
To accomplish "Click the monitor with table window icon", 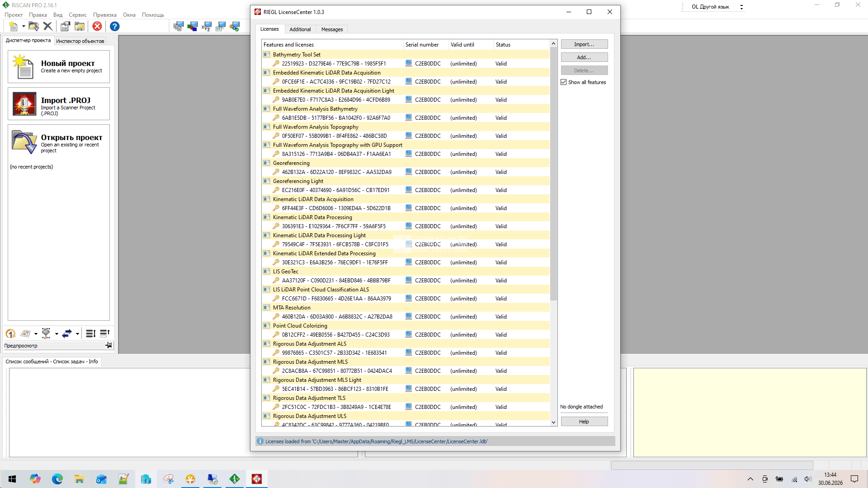I will 221,27.
